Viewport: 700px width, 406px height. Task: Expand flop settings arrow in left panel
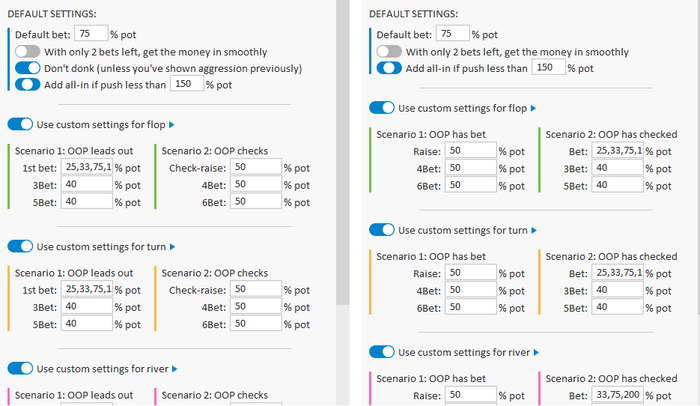172,125
